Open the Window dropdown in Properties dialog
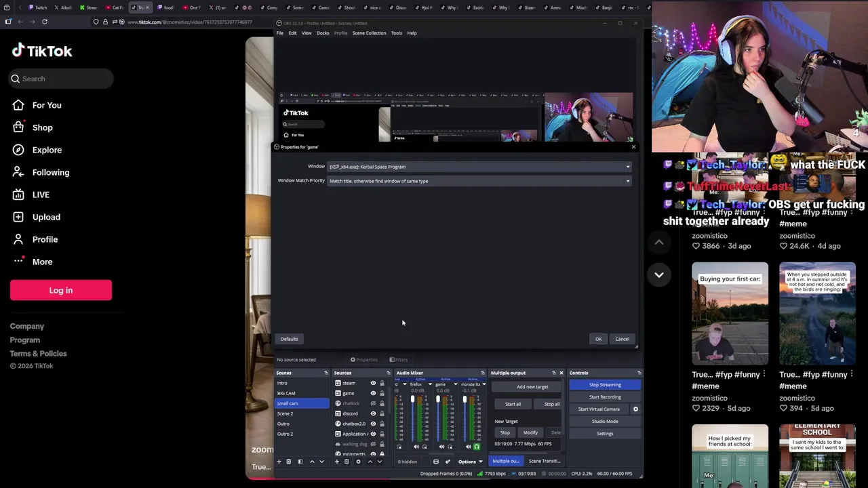The width and height of the screenshot is (868, 488). point(479,167)
